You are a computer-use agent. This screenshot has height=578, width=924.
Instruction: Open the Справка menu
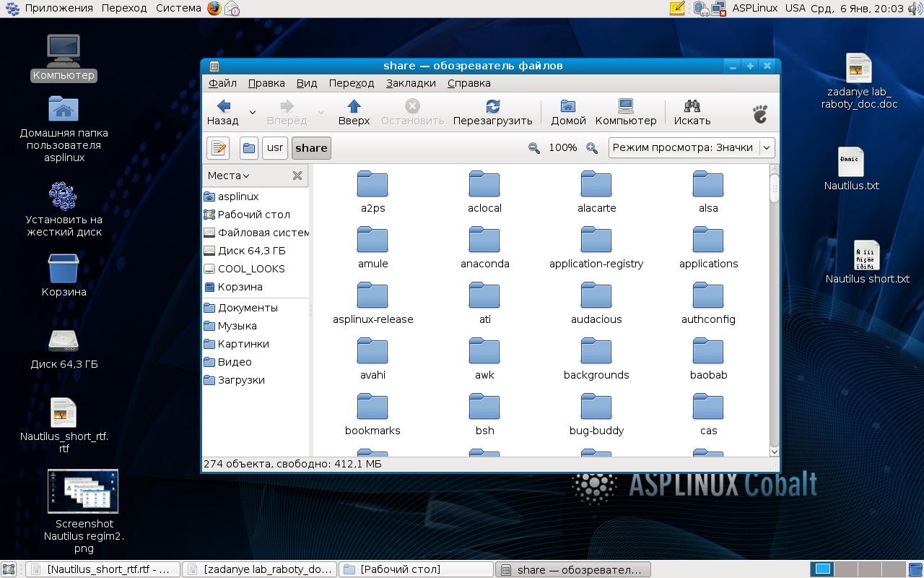[x=469, y=83]
